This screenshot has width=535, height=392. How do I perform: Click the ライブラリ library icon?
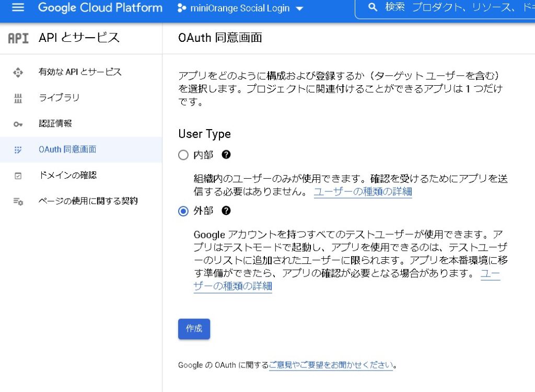pos(18,98)
